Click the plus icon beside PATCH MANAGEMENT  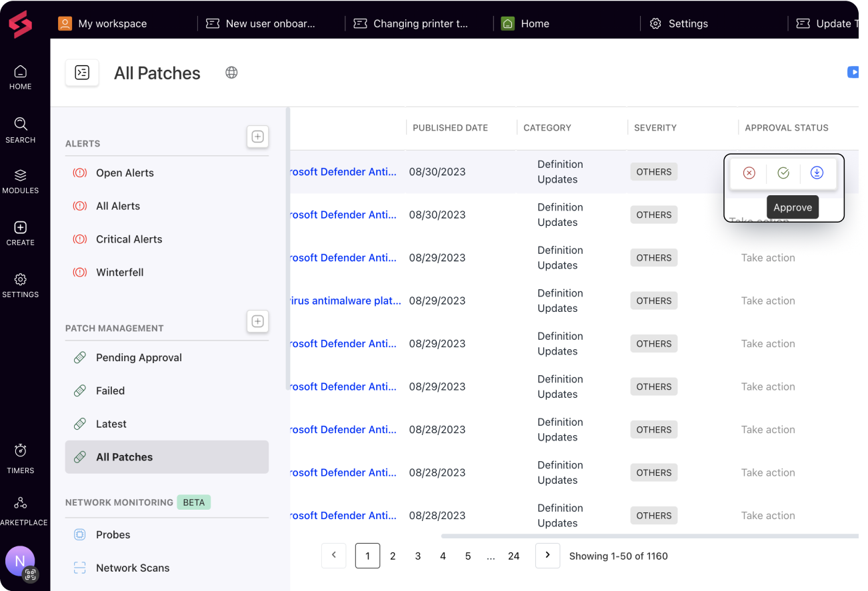[257, 321]
